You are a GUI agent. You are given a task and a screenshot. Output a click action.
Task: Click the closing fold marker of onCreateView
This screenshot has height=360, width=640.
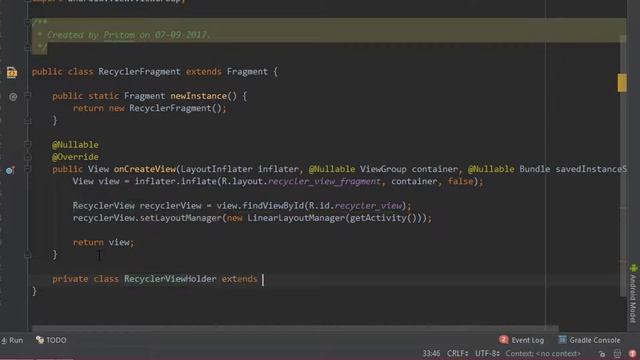click(28, 255)
